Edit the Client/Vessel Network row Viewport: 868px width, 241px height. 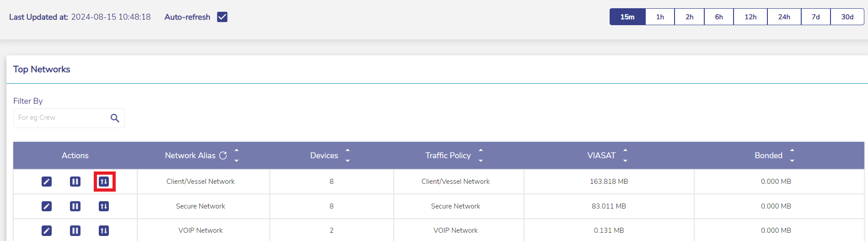pyautogui.click(x=47, y=182)
